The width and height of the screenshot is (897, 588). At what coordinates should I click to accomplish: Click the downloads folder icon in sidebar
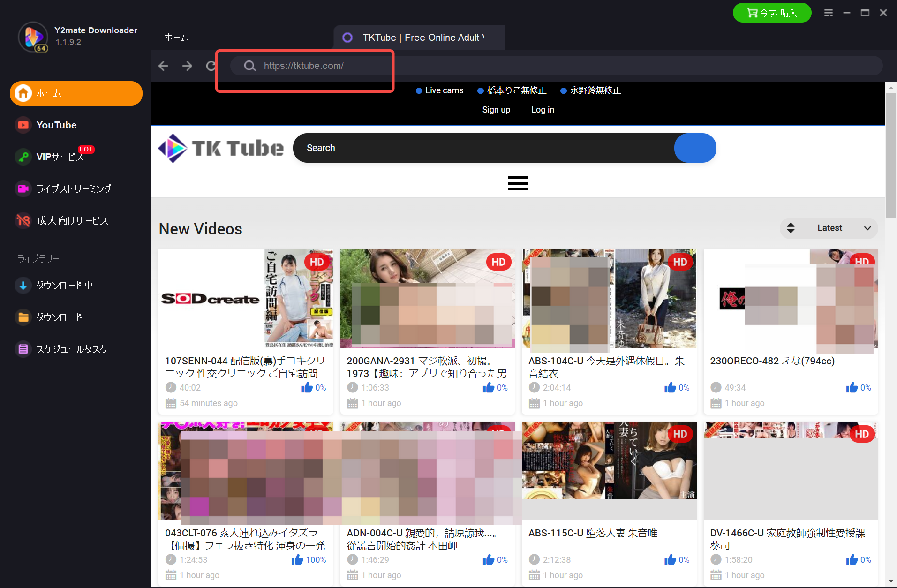(x=23, y=317)
